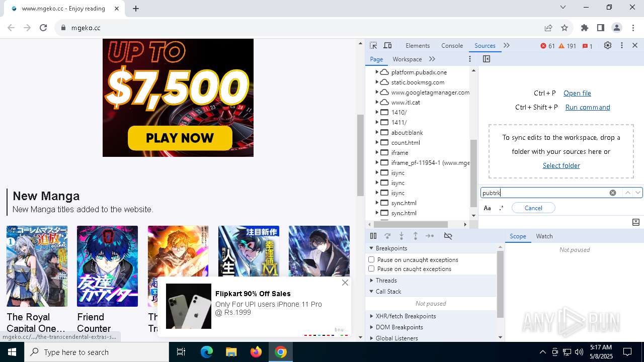Activate the inspect element picker icon

point(373,45)
